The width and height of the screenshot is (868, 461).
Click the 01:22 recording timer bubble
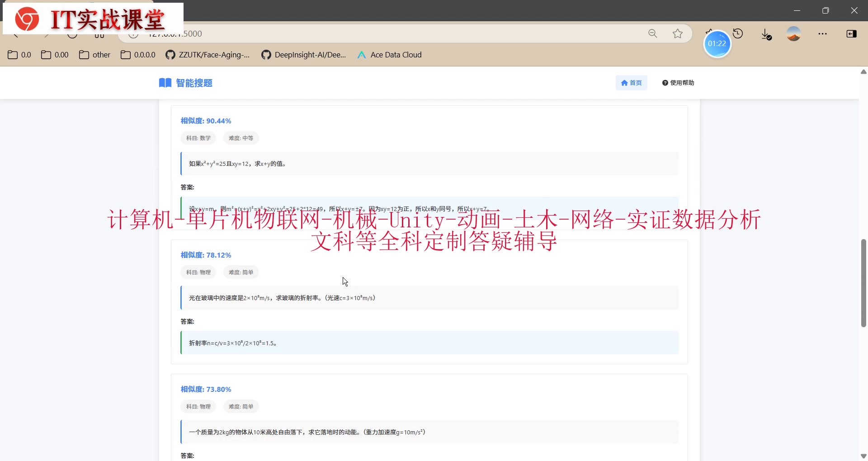717,44
